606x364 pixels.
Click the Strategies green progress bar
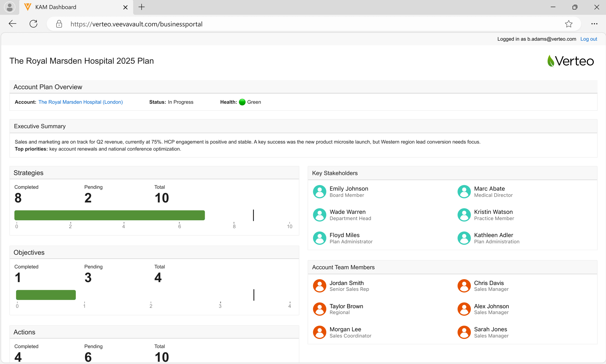click(109, 215)
